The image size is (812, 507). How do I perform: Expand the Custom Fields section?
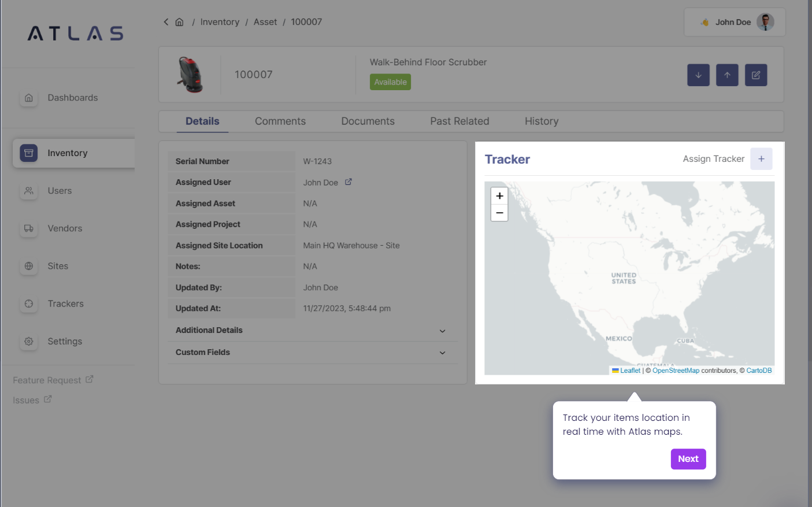(313, 353)
